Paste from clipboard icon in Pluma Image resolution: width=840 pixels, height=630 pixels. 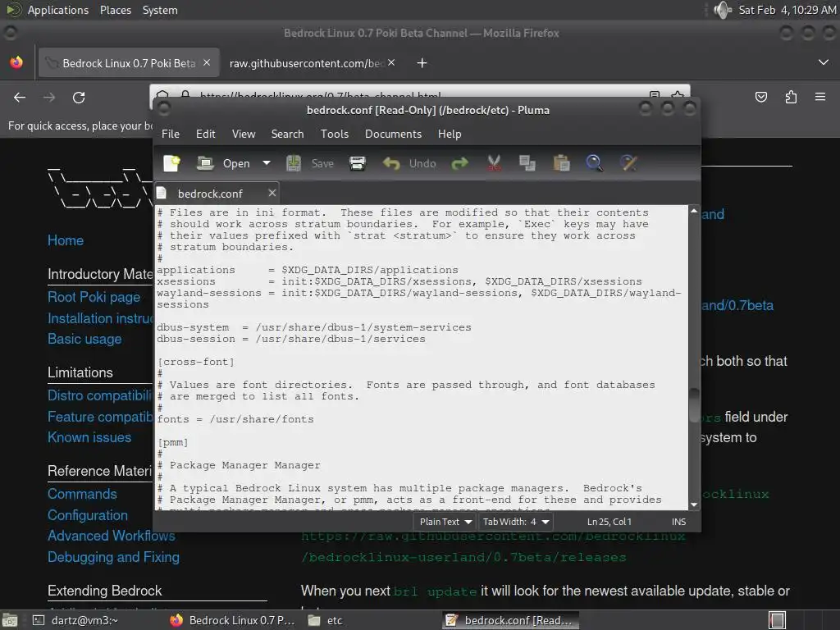561,163
